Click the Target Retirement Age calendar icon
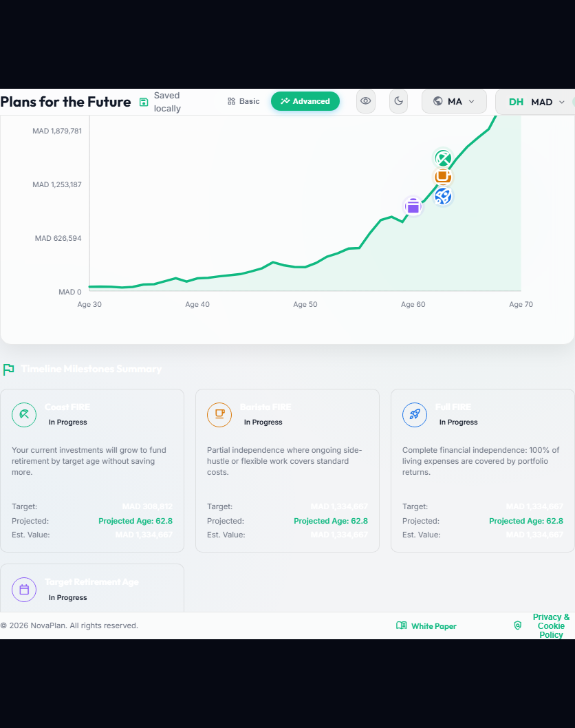575x728 pixels. (24, 590)
